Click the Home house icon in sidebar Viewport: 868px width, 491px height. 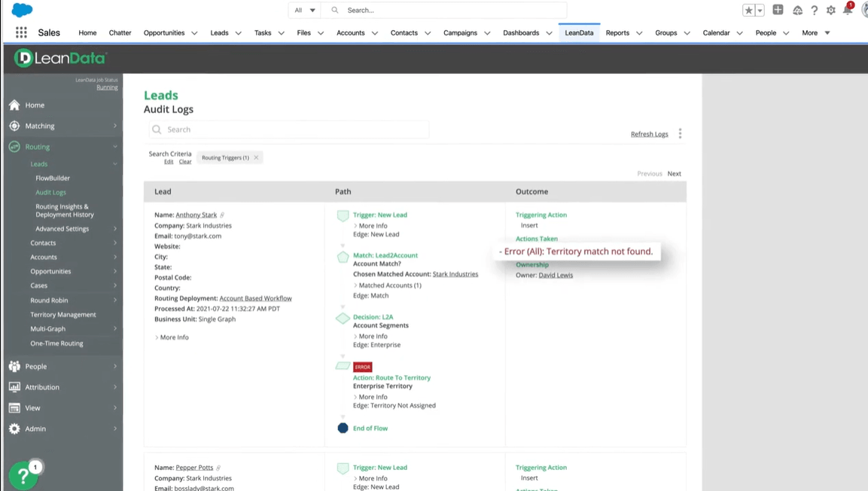tap(14, 105)
